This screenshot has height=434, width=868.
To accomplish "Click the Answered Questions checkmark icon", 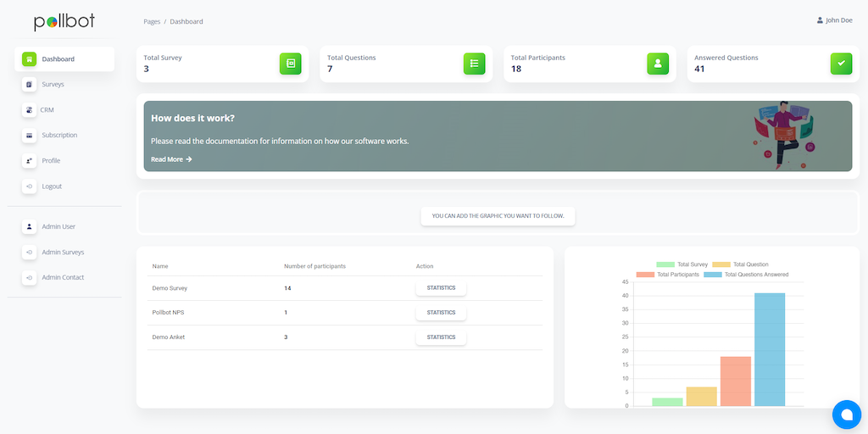I will [x=841, y=64].
